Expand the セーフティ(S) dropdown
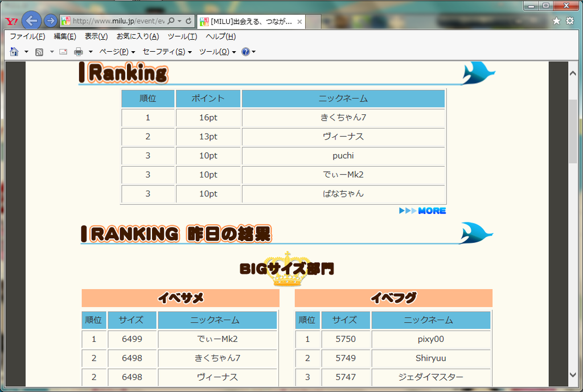Image resolution: width=583 pixels, height=392 pixels. [x=167, y=52]
